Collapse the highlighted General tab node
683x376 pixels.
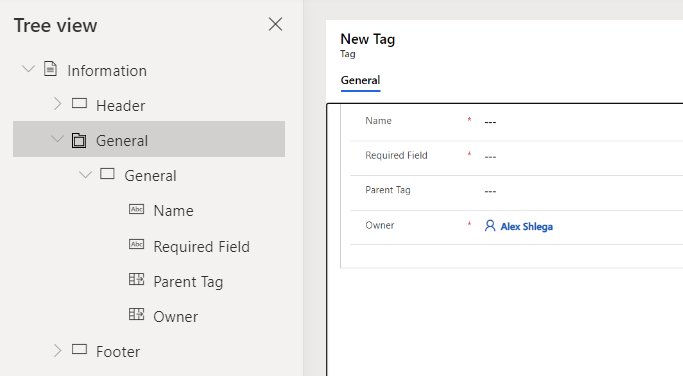click(57, 139)
